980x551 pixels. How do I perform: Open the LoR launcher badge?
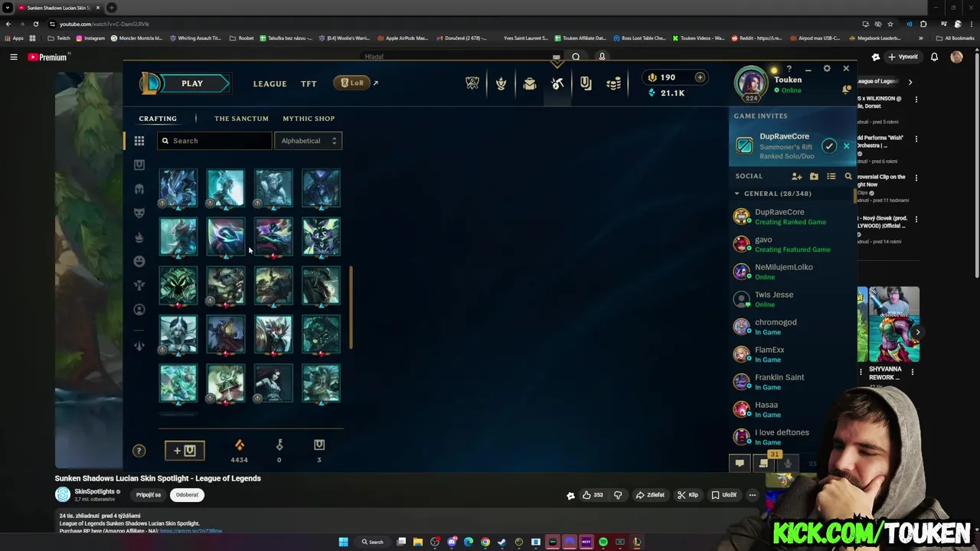pyautogui.click(x=353, y=83)
